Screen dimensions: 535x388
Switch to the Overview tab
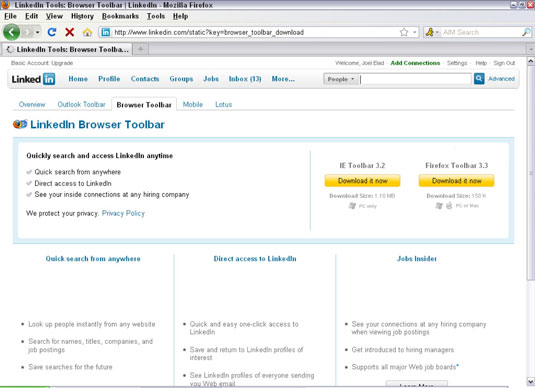coord(32,104)
